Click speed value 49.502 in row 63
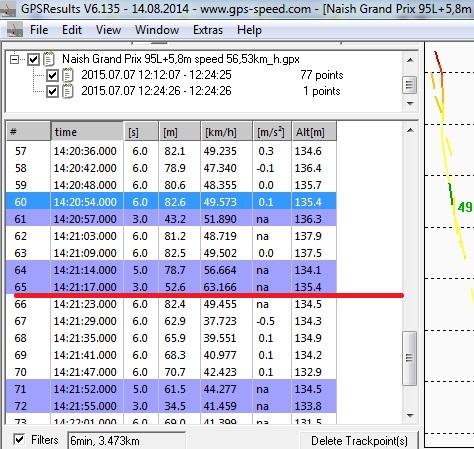Viewport: 474px width, 449px height. (x=220, y=253)
